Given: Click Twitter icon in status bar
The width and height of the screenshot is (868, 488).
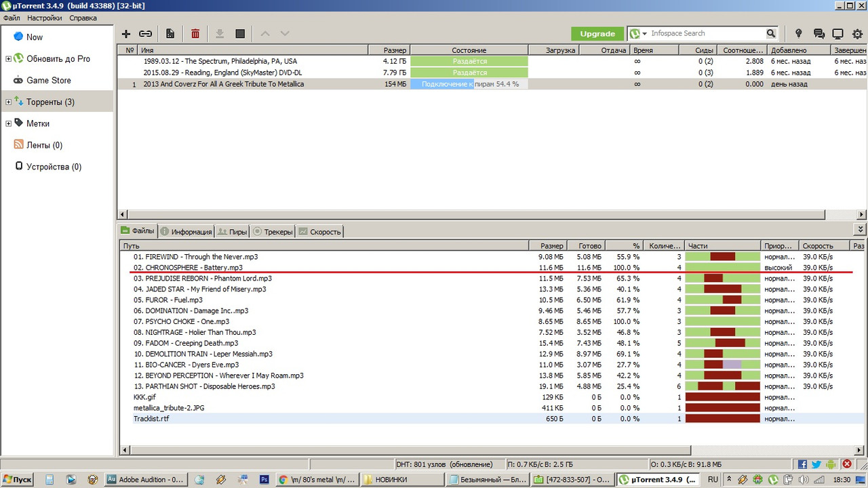Looking at the screenshot, I should click(x=816, y=464).
